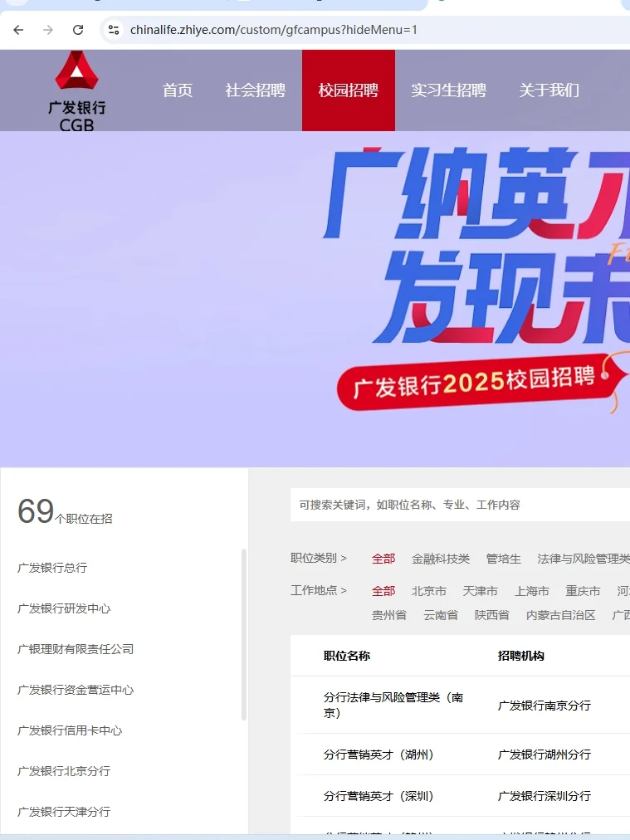Image resolution: width=630 pixels, height=840 pixels.
Task: Filter work location by 陕西省
Action: (x=491, y=615)
